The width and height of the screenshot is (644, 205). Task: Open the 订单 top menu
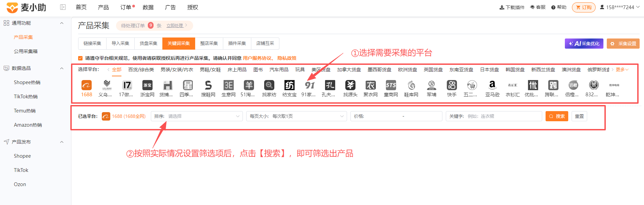(x=126, y=7)
